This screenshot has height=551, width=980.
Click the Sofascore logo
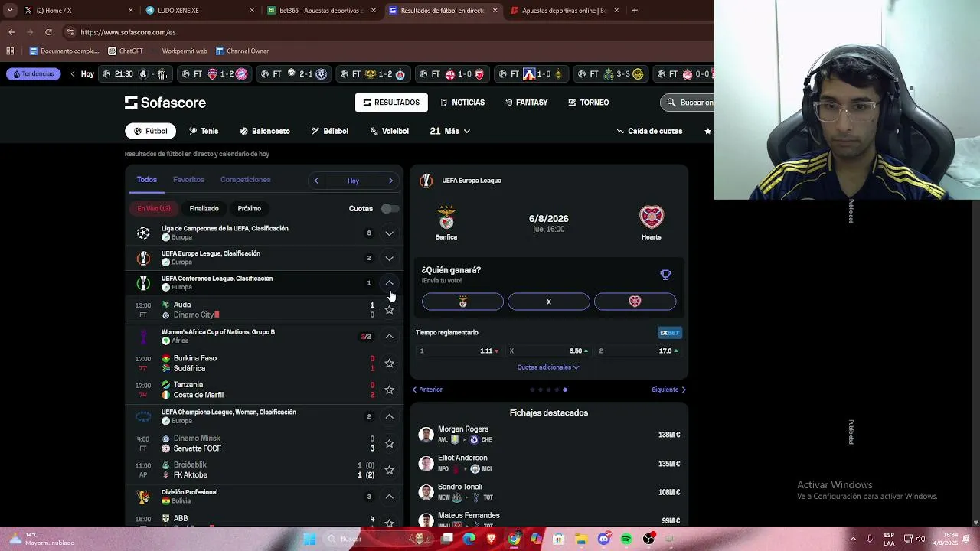pos(165,103)
